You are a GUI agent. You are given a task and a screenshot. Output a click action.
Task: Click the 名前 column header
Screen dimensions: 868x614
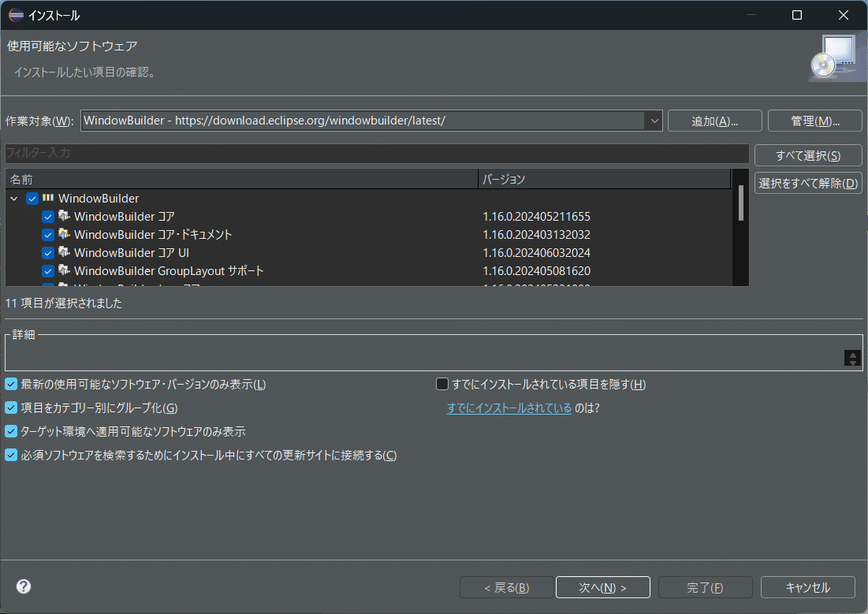[x=241, y=179]
